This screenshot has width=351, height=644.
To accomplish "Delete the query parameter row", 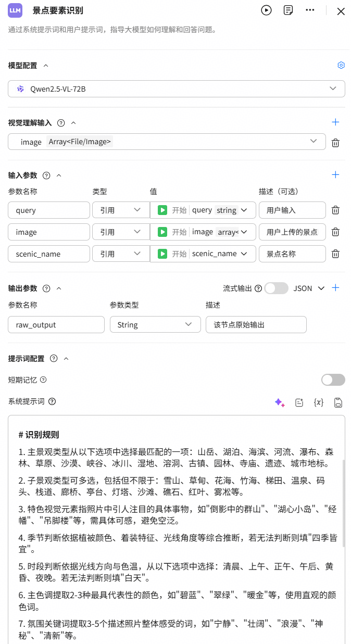I will point(336,210).
